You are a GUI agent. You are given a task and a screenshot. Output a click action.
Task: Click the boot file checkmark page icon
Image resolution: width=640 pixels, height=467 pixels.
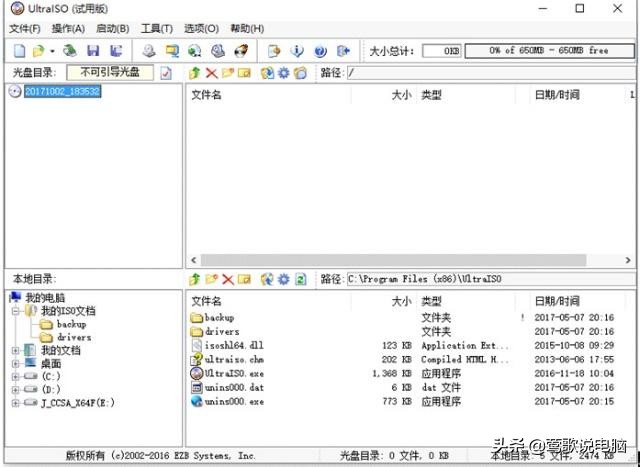tap(166, 73)
